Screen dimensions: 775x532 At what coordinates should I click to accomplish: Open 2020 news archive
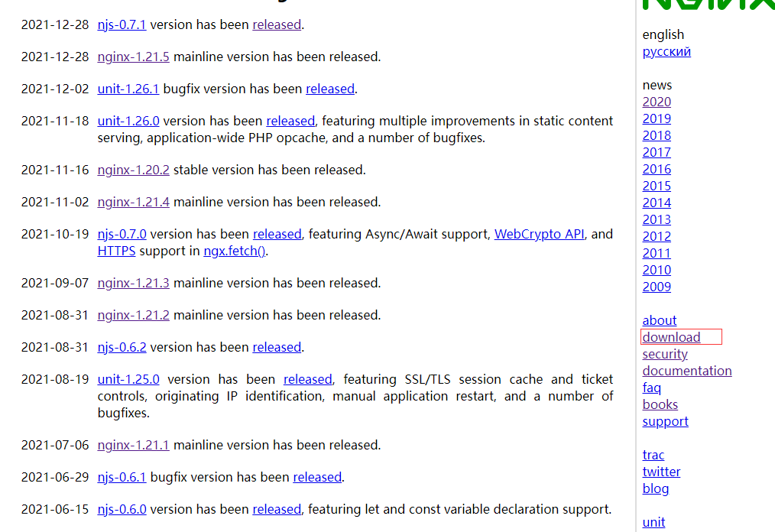point(657,102)
